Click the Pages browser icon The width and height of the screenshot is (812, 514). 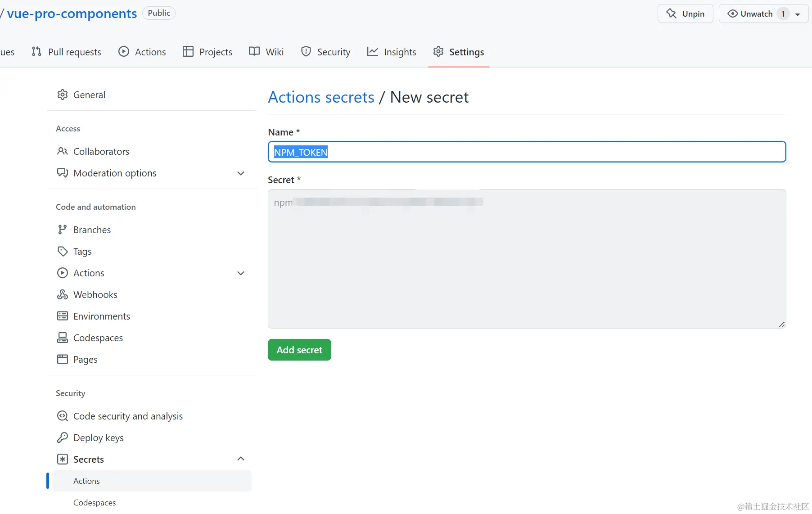point(63,359)
